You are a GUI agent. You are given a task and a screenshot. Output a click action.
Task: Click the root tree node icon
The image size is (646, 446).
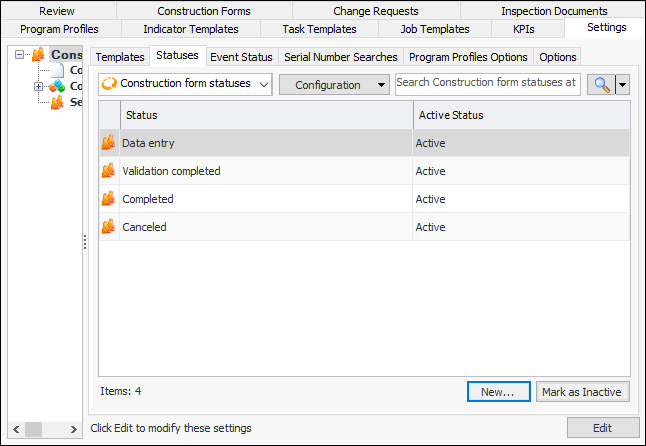coord(40,55)
